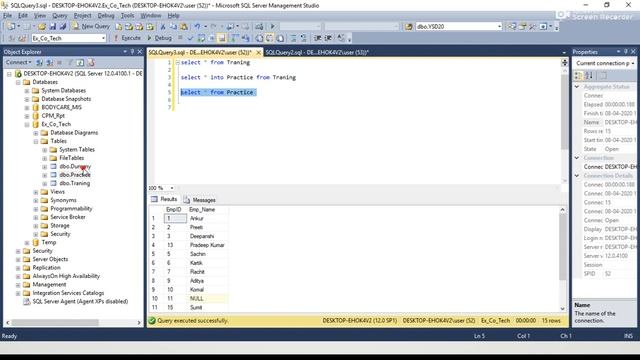Click the New Query toolbar button

tap(91, 26)
